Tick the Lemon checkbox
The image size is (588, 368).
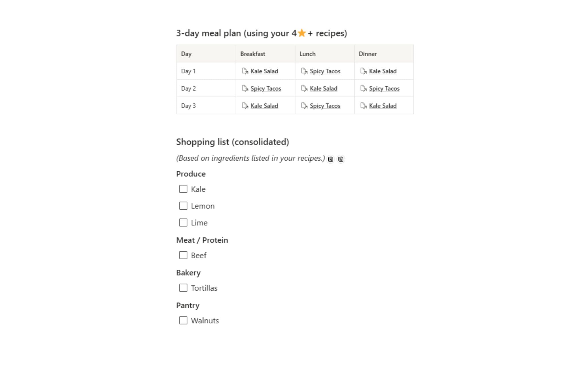point(183,206)
